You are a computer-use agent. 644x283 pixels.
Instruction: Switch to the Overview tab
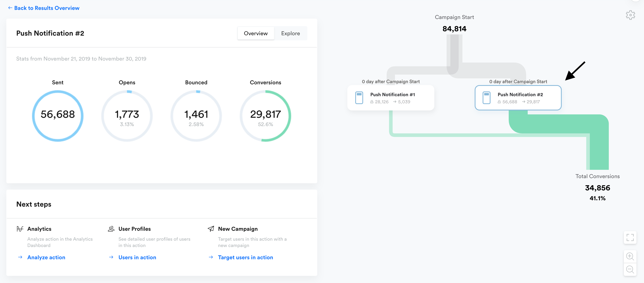click(x=256, y=33)
